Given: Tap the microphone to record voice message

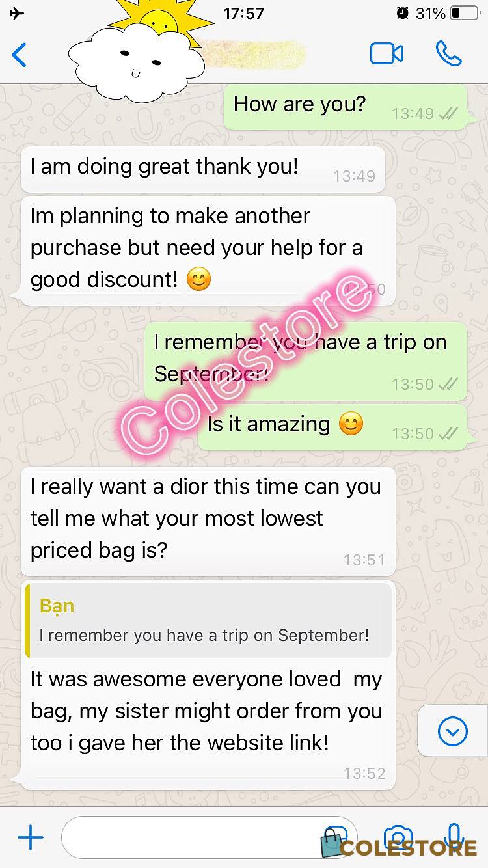Looking at the screenshot, I should (x=455, y=837).
